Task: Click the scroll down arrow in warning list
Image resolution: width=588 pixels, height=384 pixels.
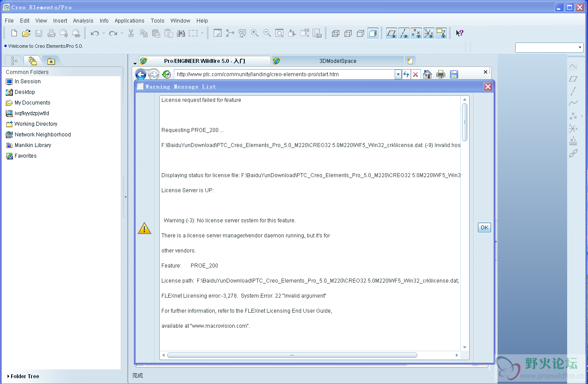Action: [x=465, y=348]
